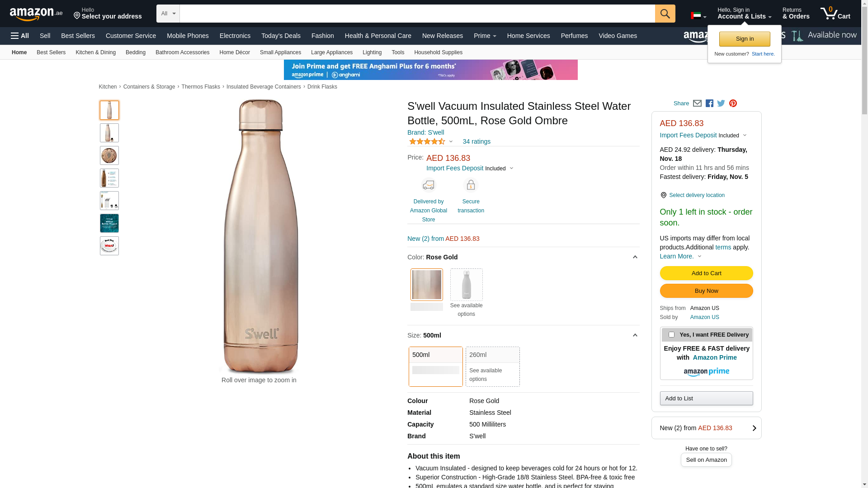Collapse the Color section chevron
The image size is (868, 488).
click(635, 257)
